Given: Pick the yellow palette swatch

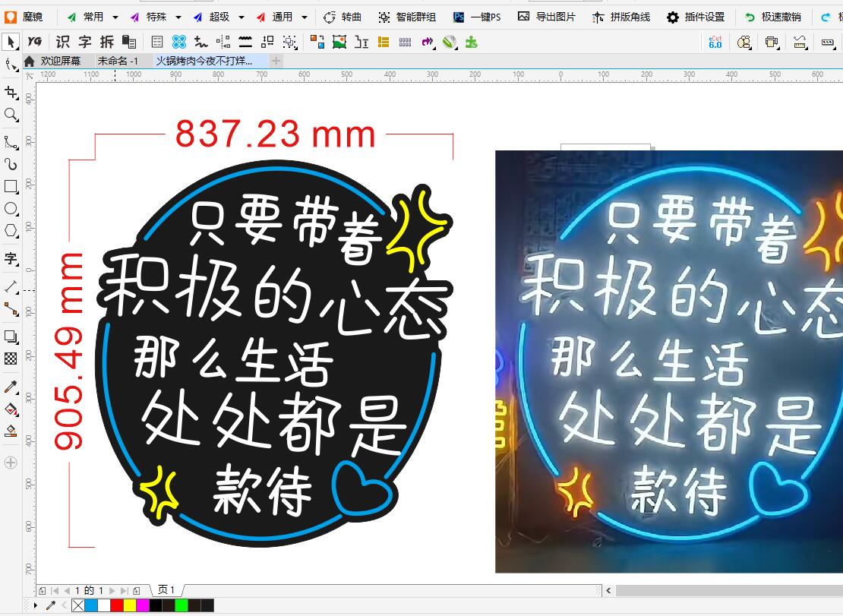Looking at the screenshot, I should coord(130,606).
